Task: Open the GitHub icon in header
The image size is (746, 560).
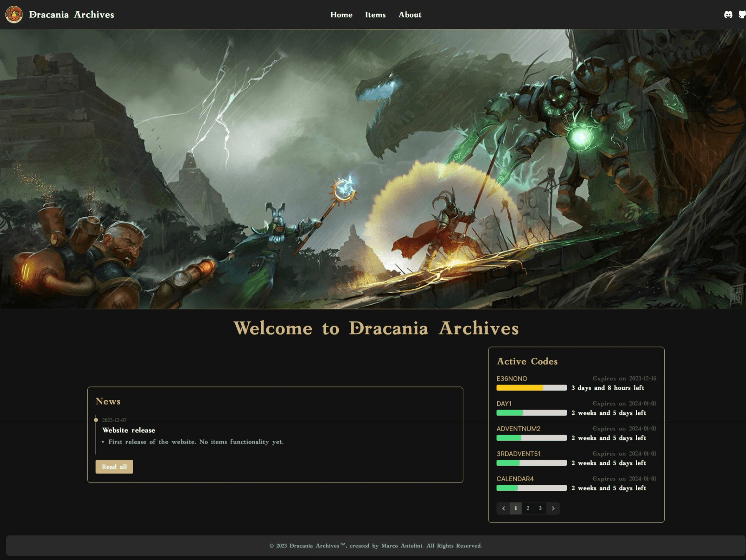Action: (x=742, y=15)
